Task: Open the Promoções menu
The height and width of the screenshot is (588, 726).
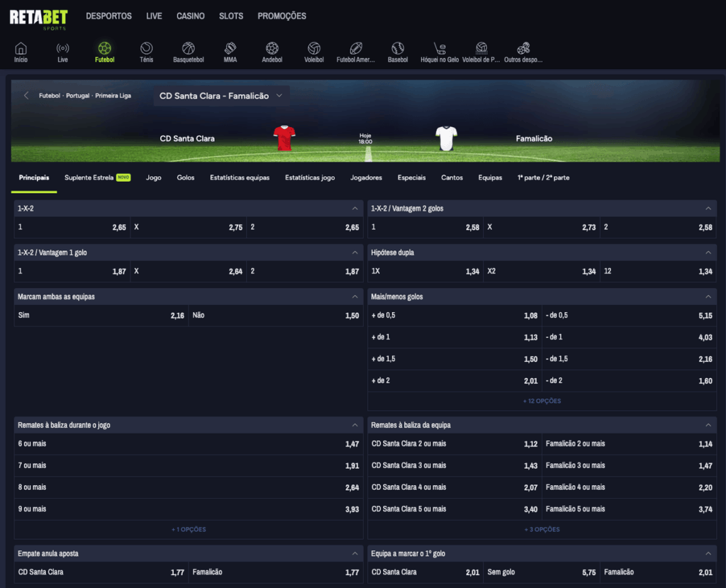Action: pyautogui.click(x=282, y=16)
